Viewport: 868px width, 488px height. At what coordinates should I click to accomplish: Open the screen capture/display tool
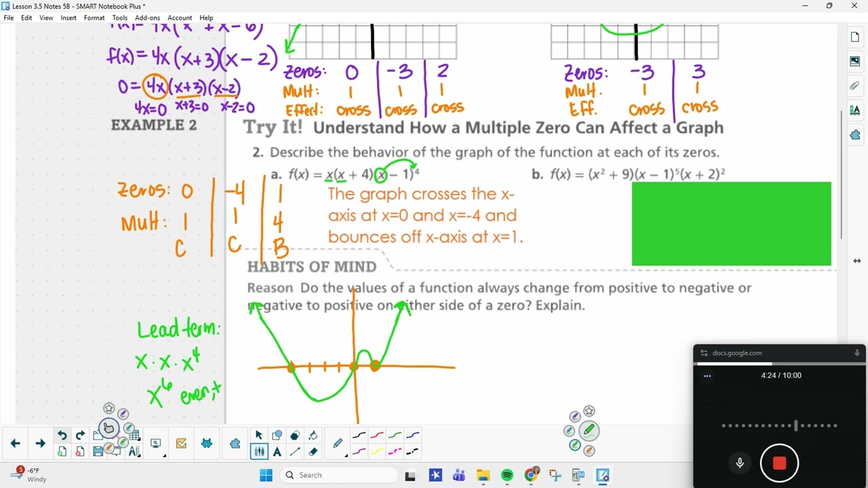[x=155, y=443]
